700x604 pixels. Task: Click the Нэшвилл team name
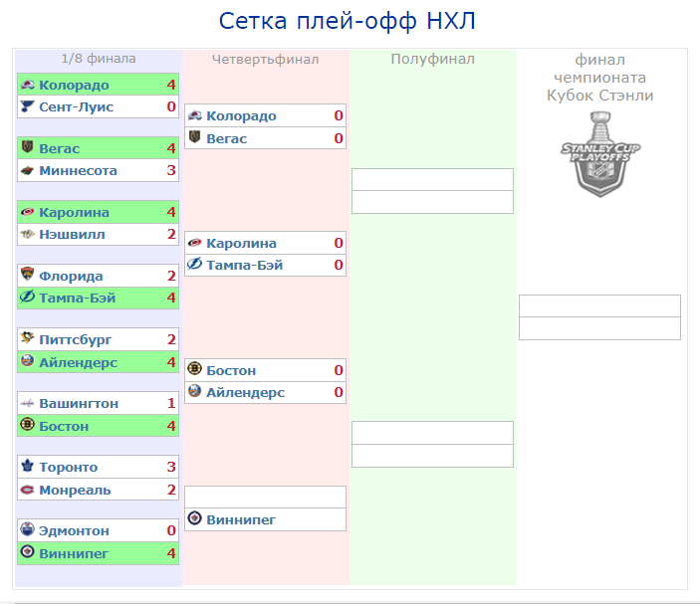[72, 235]
